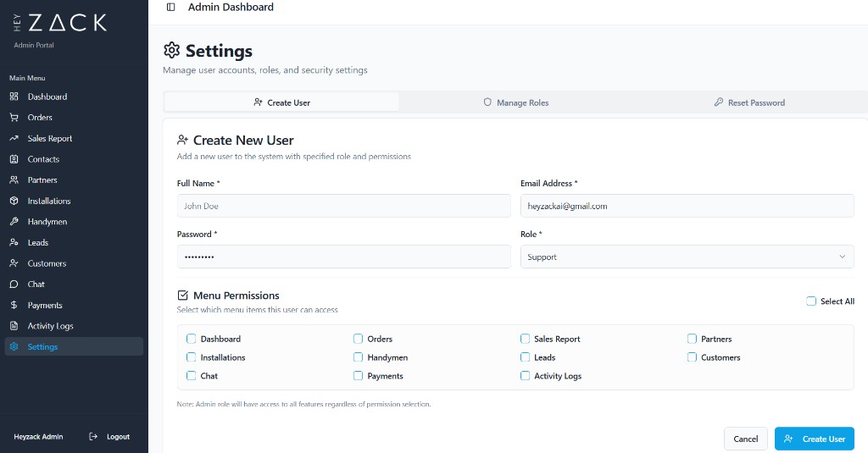
Task: Click the Installations box icon in sidebar
Action: click(x=14, y=201)
